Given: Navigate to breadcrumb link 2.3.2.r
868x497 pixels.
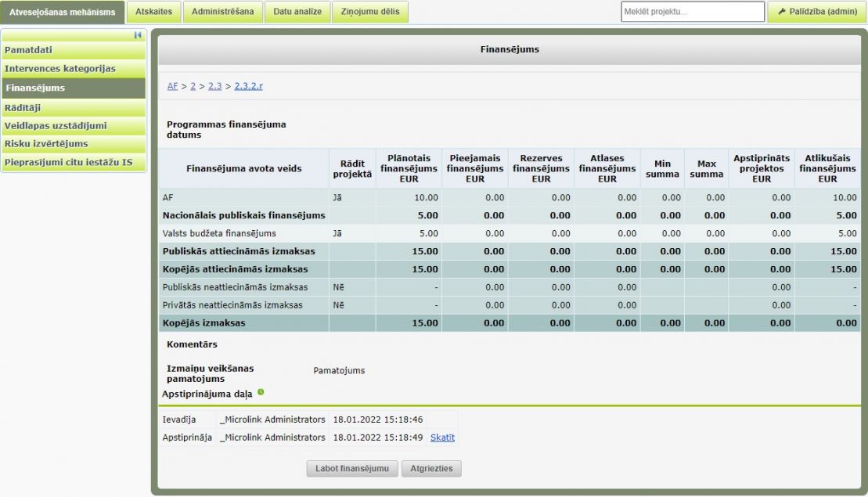Looking at the screenshot, I should click(x=248, y=86).
